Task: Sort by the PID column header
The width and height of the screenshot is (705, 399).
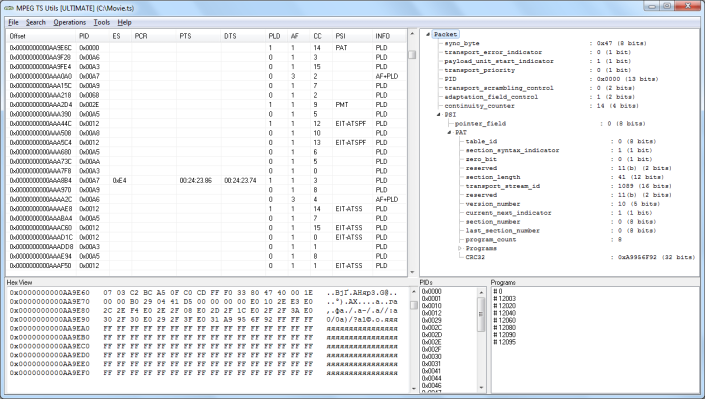Action: pyautogui.click(x=93, y=36)
